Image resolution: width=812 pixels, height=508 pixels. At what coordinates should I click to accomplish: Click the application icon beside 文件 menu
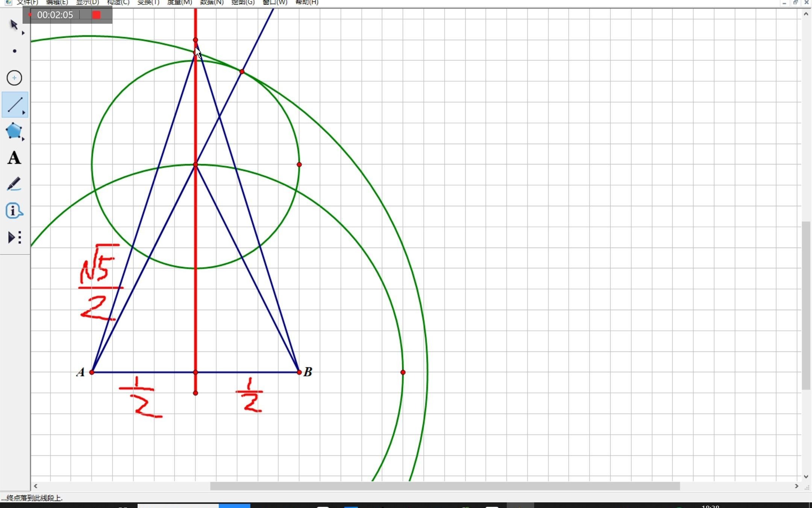tap(8, 2)
